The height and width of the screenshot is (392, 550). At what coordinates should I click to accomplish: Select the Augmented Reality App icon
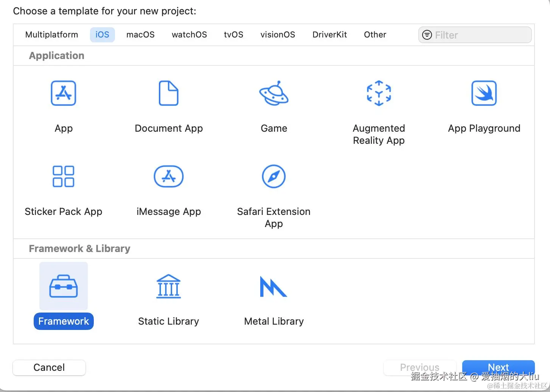tap(379, 93)
